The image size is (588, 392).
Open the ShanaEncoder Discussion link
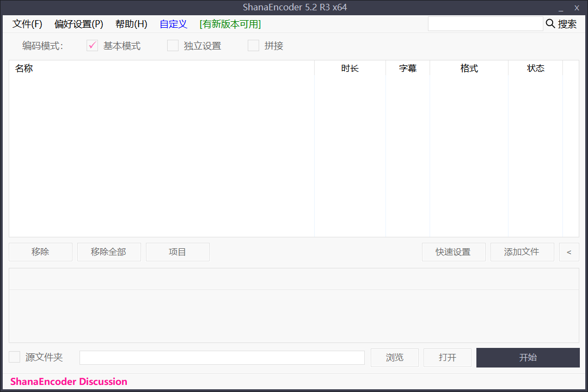69,382
